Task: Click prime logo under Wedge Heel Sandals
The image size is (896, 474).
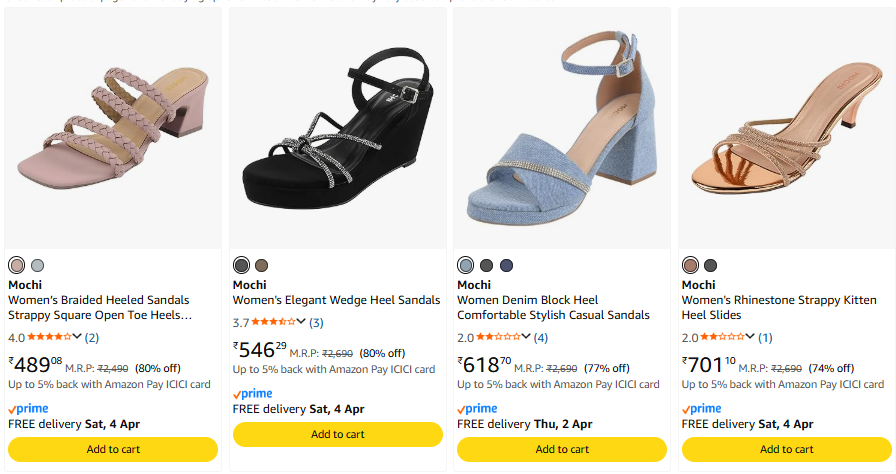Action: click(252, 394)
